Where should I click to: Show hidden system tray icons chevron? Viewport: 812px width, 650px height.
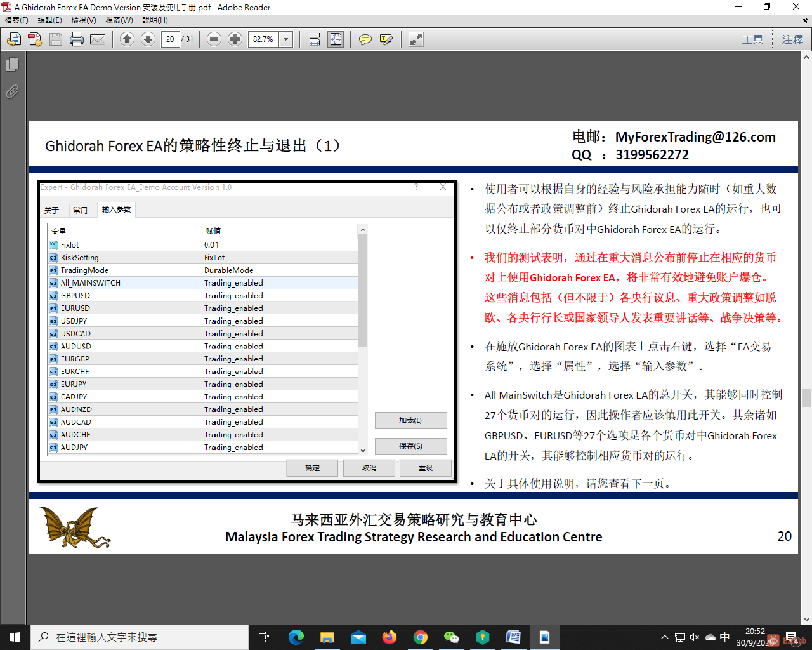pos(665,637)
